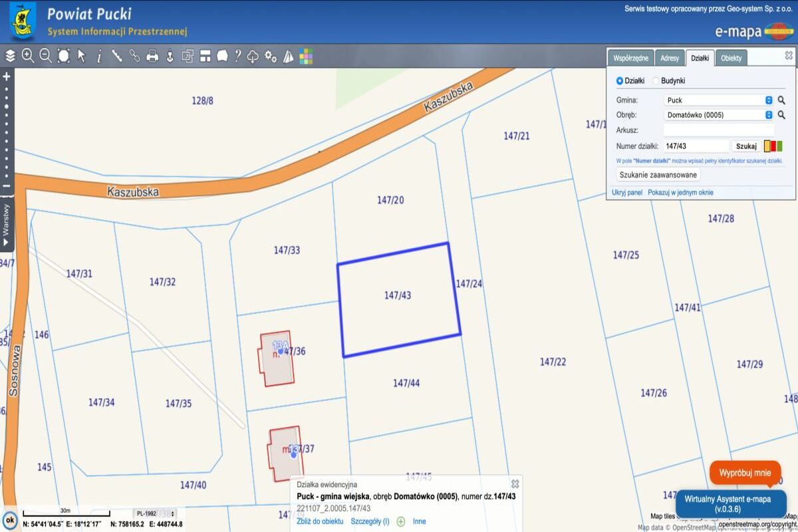Pick the red highlight color swatch

tap(773, 146)
